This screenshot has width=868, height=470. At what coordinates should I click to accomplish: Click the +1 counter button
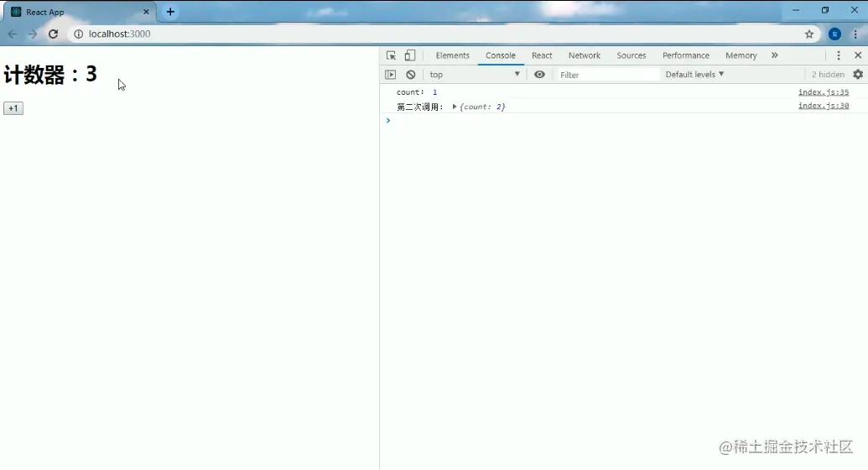point(13,108)
